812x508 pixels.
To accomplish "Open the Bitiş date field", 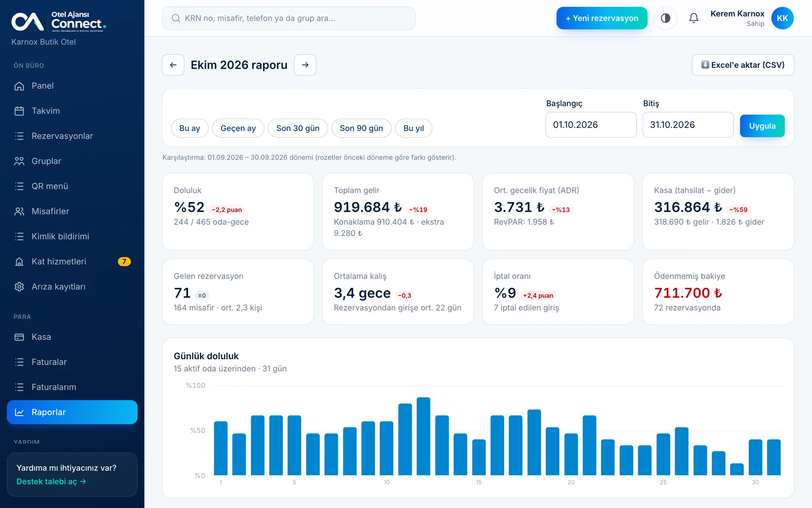I will pos(688,125).
